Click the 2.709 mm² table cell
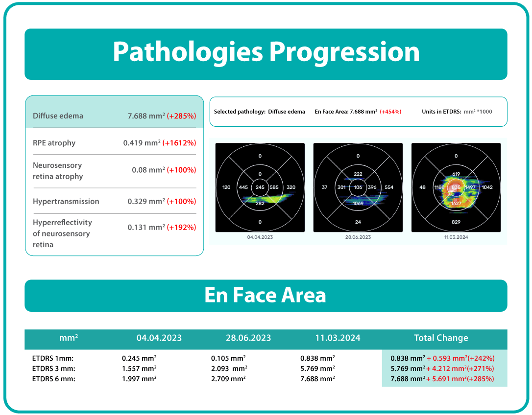This screenshot has width=532, height=415. [x=228, y=379]
